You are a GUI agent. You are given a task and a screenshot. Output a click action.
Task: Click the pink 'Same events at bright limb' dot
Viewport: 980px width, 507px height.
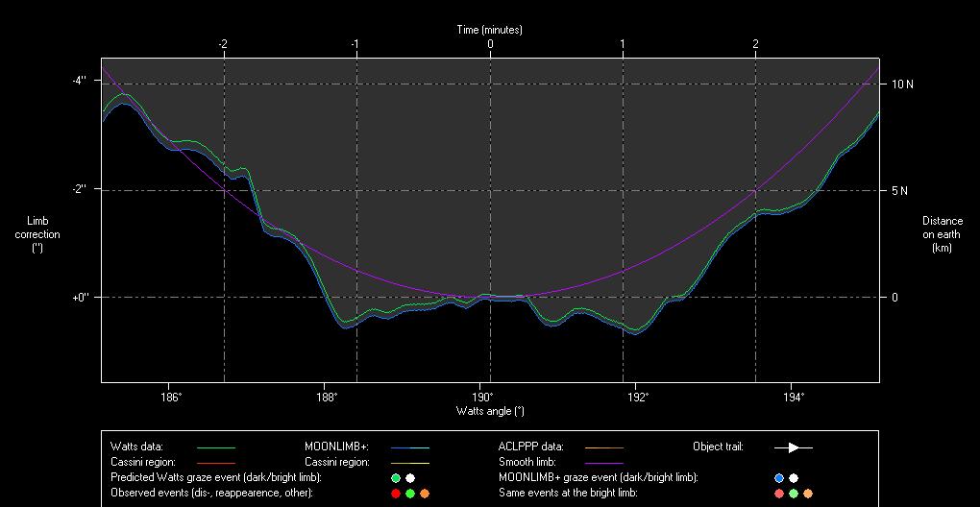point(779,493)
